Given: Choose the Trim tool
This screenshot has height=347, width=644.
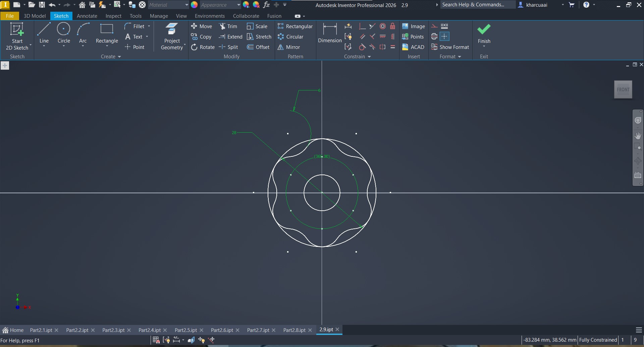Looking at the screenshot, I should [x=228, y=26].
